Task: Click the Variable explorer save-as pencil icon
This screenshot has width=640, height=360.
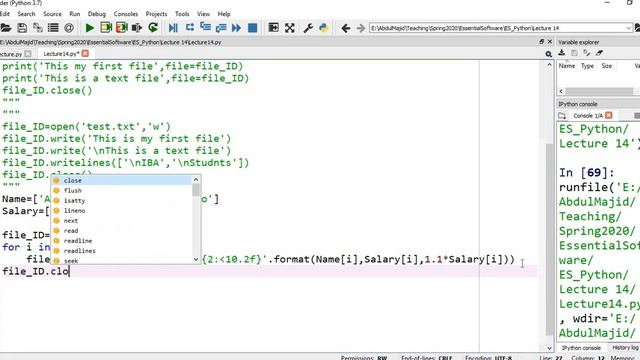Action: coord(587,53)
